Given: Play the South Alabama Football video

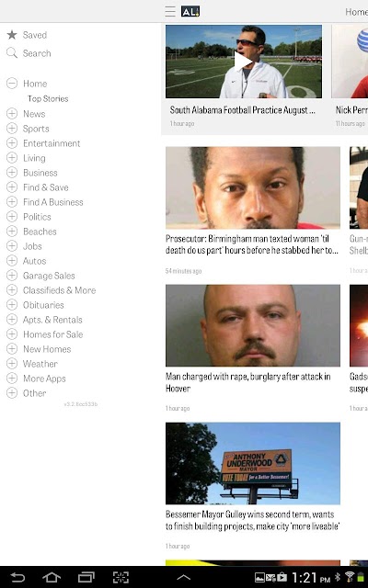Looking at the screenshot, I should pyautogui.click(x=243, y=62).
